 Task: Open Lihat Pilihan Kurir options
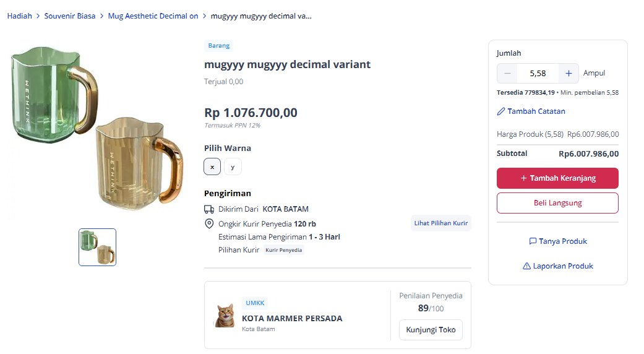tap(440, 223)
